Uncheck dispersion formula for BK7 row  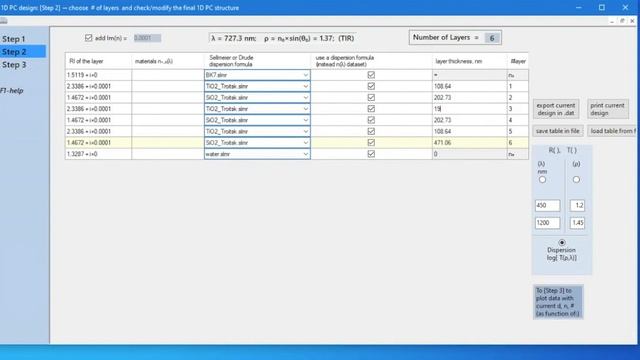[x=371, y=75]
